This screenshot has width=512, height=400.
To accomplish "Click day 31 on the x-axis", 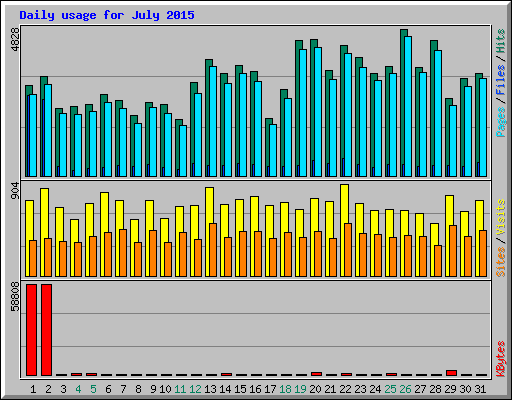I will 480,389.
